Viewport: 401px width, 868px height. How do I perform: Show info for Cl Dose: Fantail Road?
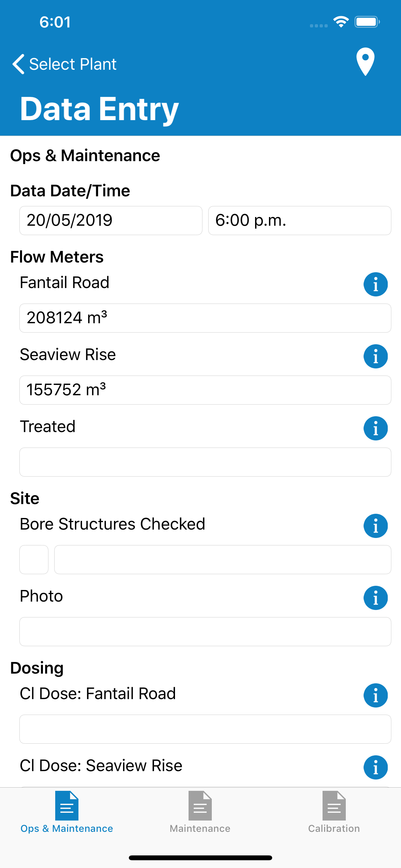coord(375,696)
